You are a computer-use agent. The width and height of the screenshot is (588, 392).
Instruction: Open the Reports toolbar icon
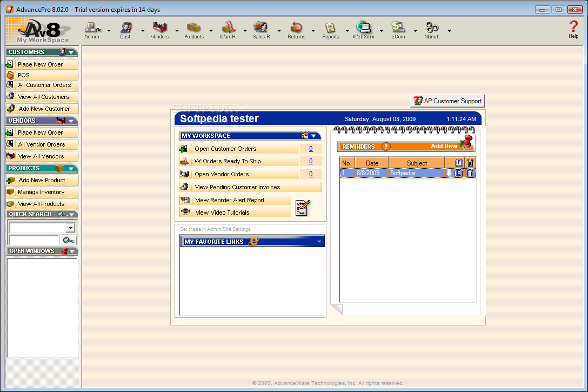[330, 30]
